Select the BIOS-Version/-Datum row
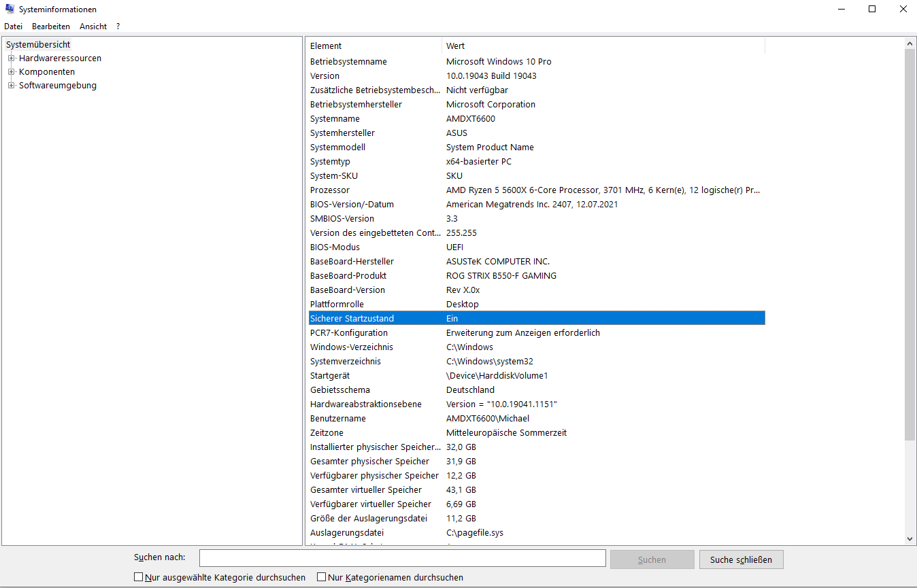917x588 pixels. pos(537,204)
